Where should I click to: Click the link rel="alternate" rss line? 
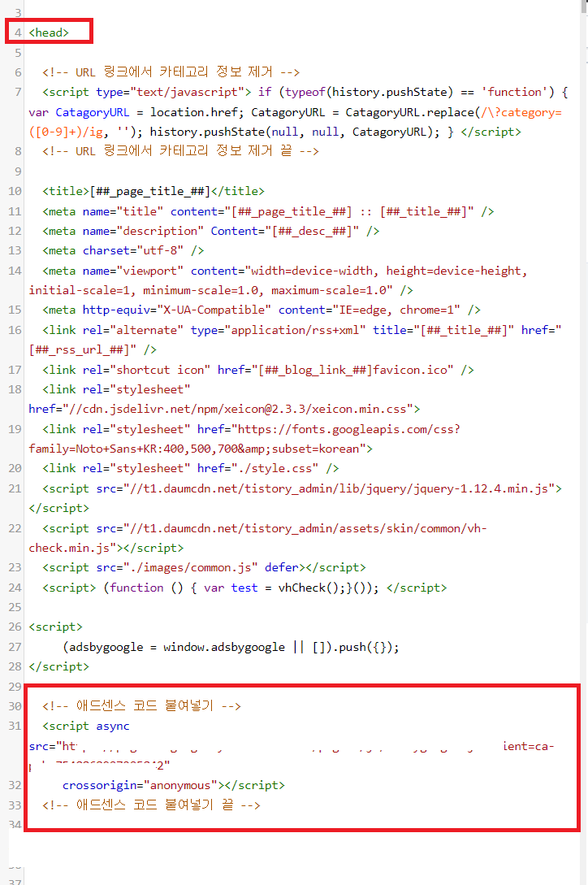click(302, 330)
